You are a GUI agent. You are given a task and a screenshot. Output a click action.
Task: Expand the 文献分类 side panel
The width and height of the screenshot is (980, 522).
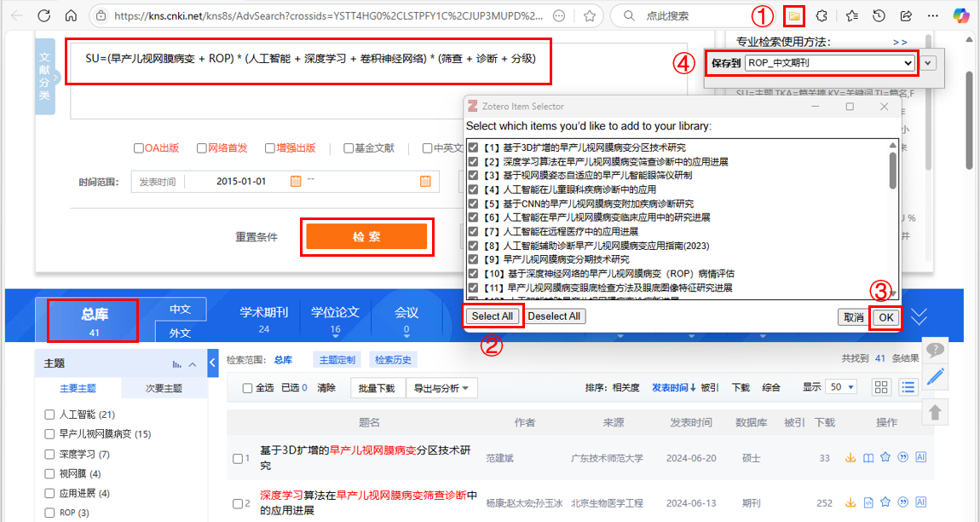click(45, 77)
